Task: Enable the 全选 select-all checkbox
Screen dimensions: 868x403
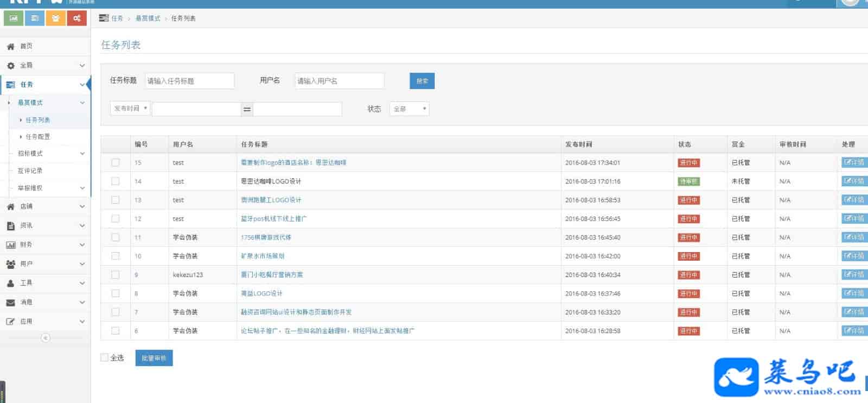Action: pos(105,358)
